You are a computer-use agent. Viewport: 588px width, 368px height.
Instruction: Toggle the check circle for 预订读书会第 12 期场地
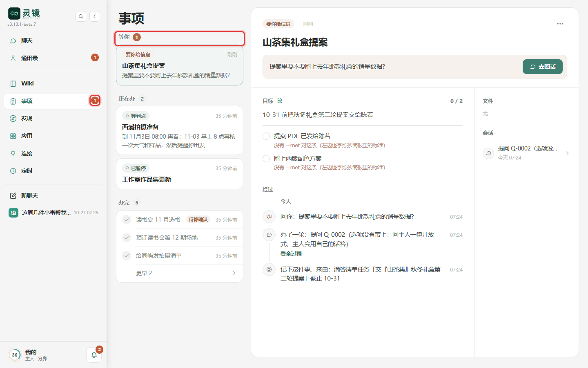127,238
